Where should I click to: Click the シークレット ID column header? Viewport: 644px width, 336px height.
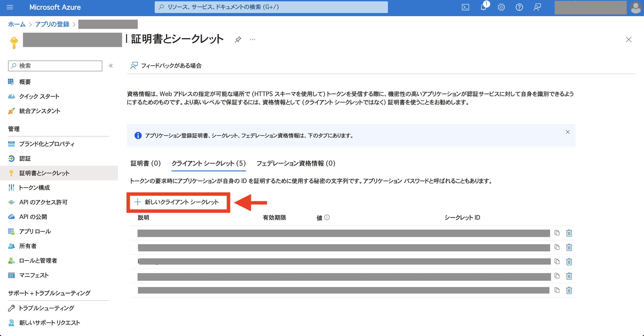coord(462,218)
